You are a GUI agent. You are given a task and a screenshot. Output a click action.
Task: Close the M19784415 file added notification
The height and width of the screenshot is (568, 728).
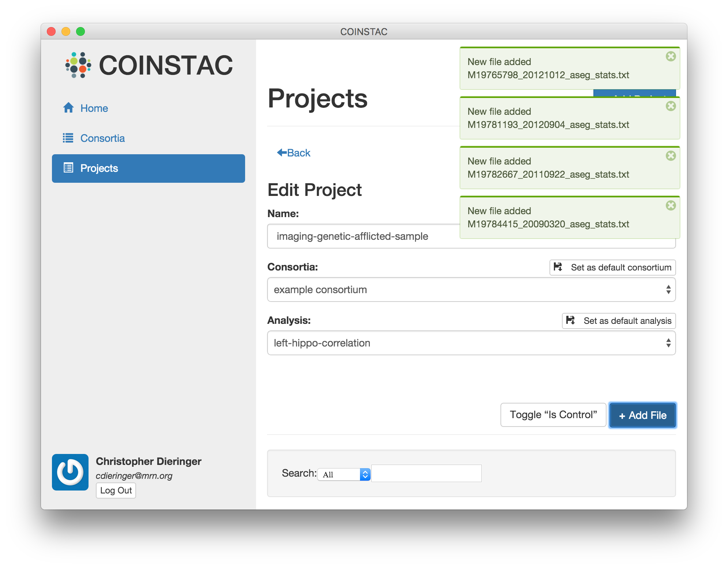(x=671, y=205)
